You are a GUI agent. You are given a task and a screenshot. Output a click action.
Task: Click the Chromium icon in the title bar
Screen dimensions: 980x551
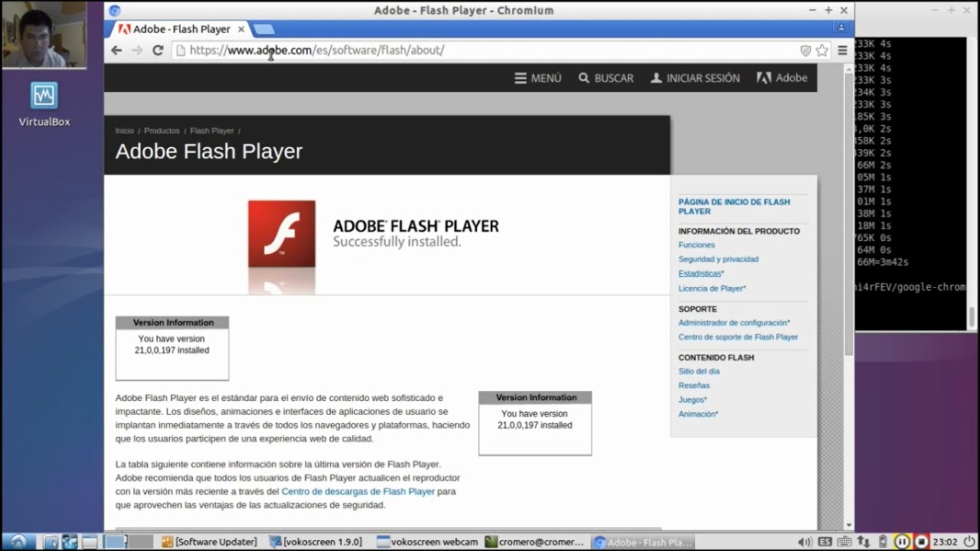click(115, 10)
